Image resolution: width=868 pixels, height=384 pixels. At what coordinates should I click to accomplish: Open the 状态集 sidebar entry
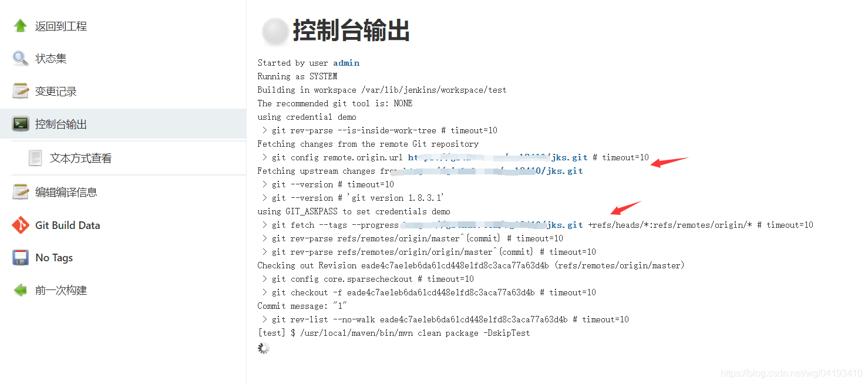tap(51, 58)
